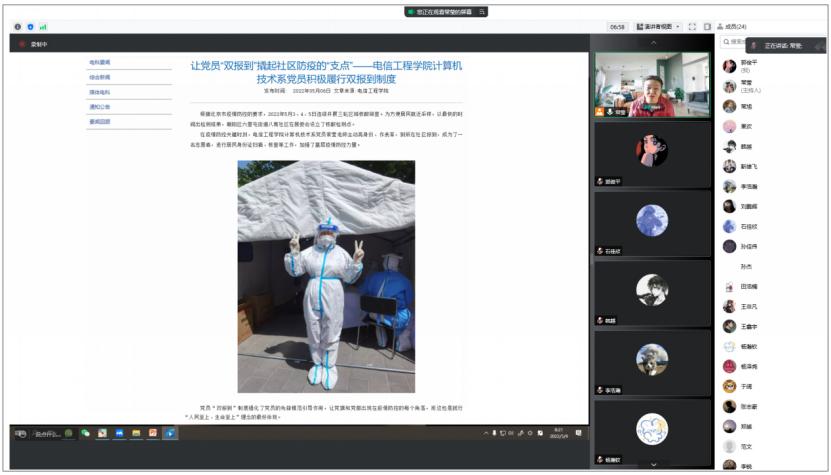The image size is (831, 475).
Task: Click the microphone icon on host video tile
Action: (x=610, y=112)
